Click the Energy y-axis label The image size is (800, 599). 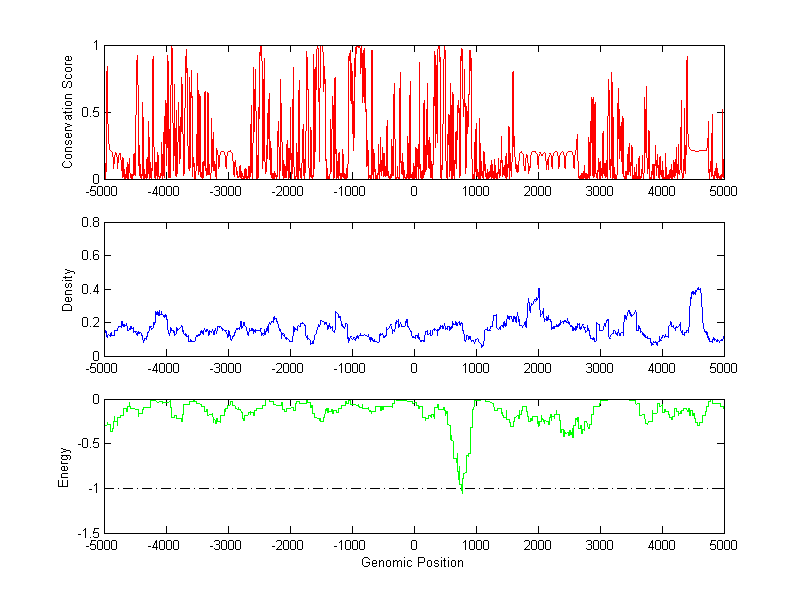pyautogui.click(x=64, y=466)
